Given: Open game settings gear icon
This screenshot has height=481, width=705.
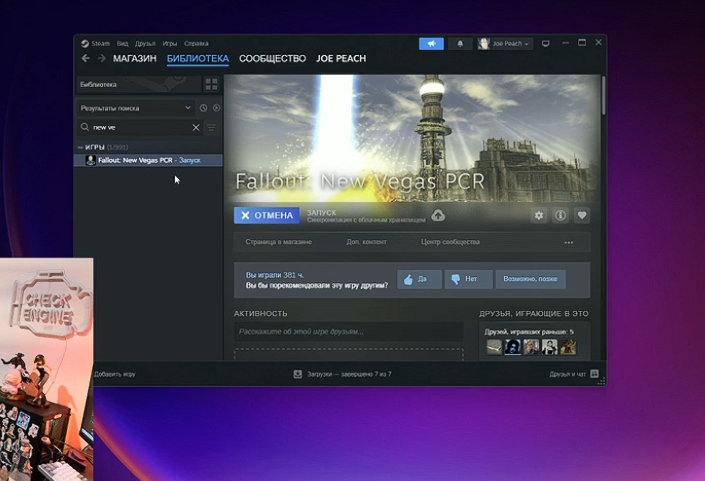Looking at the screenshot, I should (539, 215).
